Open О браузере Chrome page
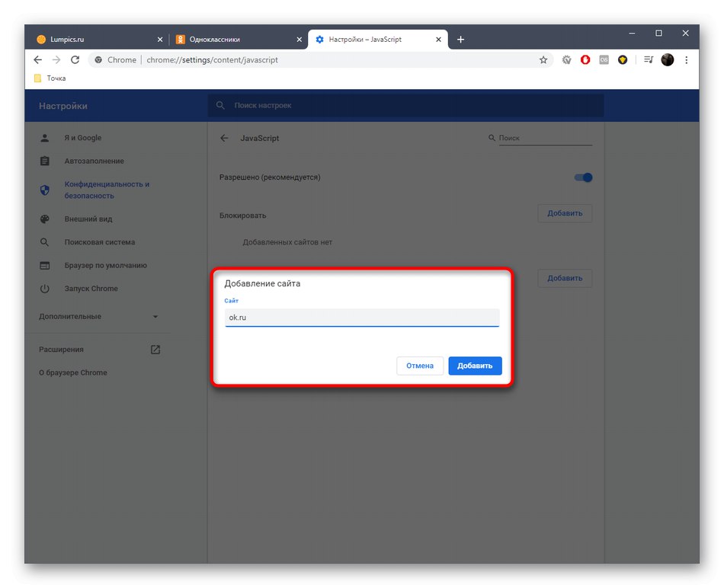This screenshot has width=724, height=588. [x=73, y=372]
